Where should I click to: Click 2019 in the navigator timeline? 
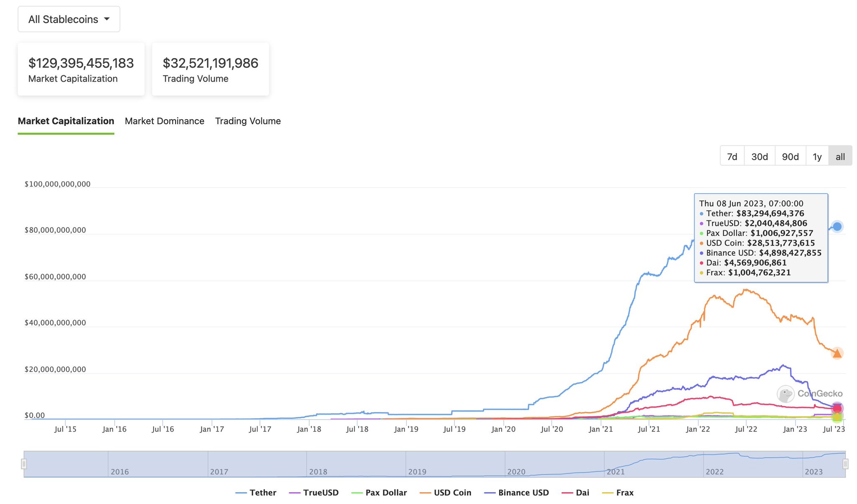(x=417, y=472)
